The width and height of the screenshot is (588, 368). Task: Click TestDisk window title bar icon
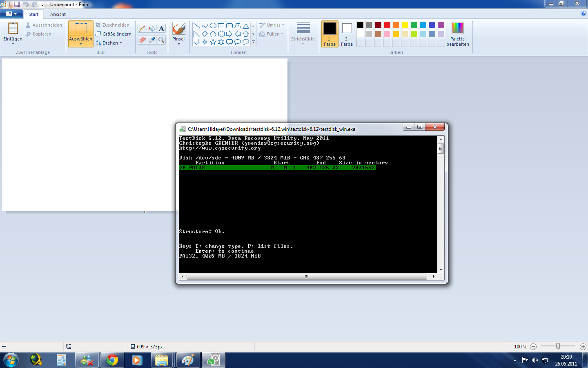click(x=183, y=129)
